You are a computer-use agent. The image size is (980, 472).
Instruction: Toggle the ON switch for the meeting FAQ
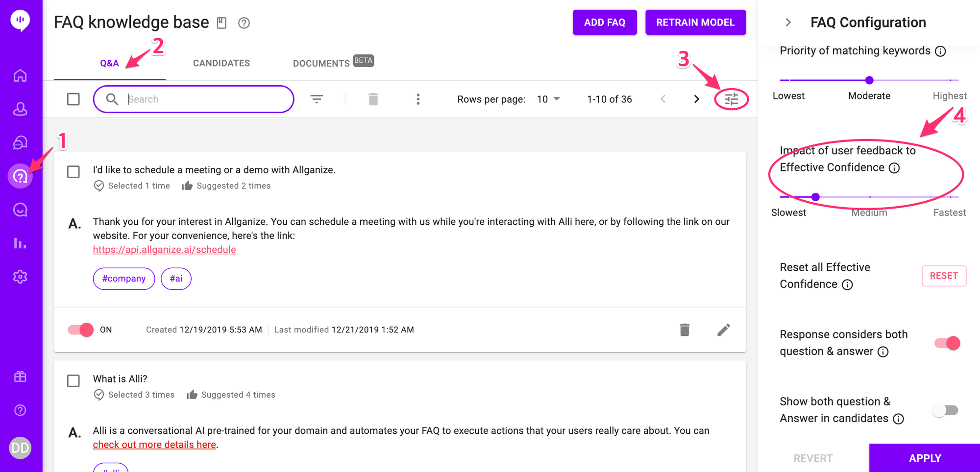(81, 330)
